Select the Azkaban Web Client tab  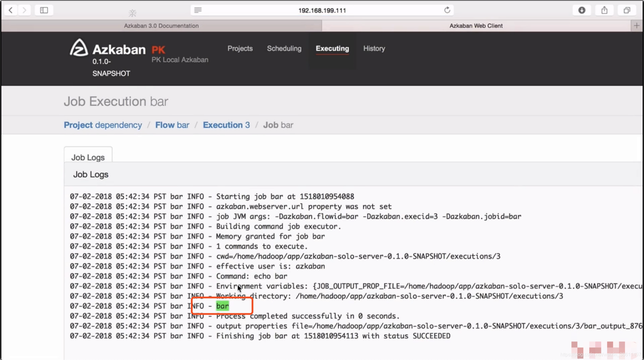point(476,25)
